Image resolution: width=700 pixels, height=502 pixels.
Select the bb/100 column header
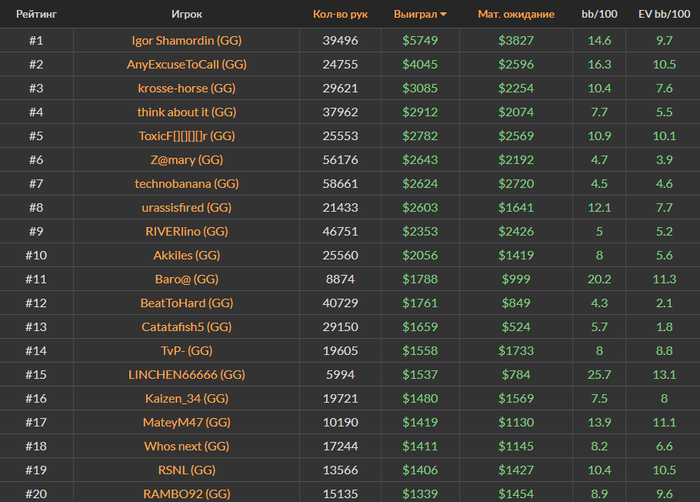point(599,14)
